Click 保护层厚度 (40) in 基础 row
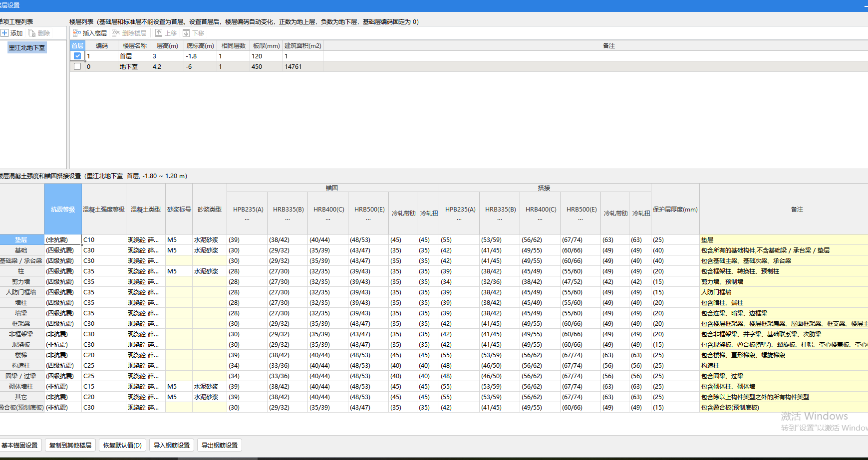Viewport: 868px width, 460px height. (x=675, y=250)
